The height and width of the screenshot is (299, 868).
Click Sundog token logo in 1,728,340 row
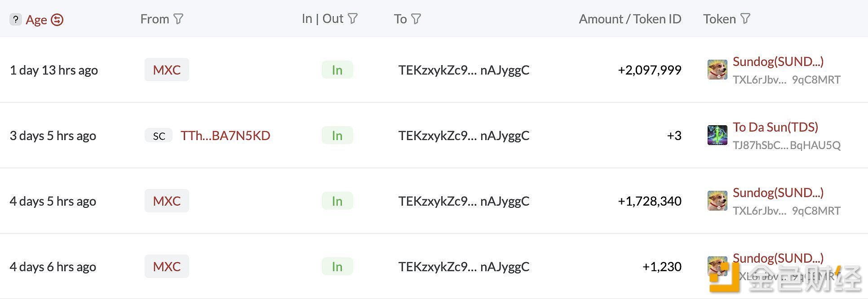[x=717, y=201]
